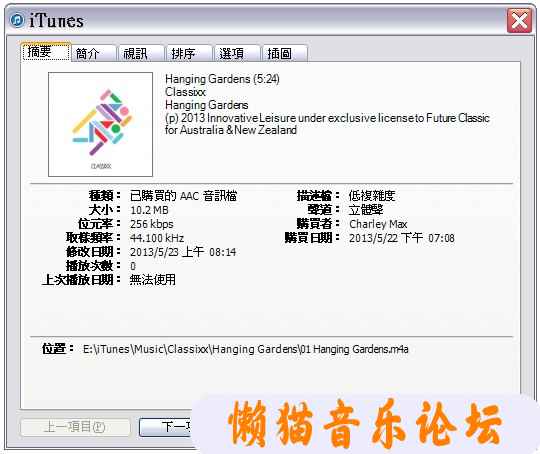Open the 選項 tab

pos(237,53)
